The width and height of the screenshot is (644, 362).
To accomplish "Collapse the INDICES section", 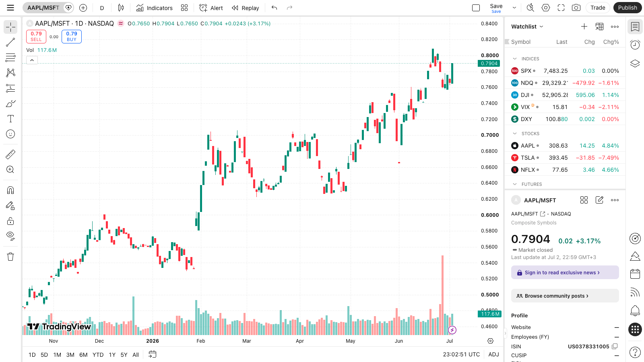I will (515, 59).
